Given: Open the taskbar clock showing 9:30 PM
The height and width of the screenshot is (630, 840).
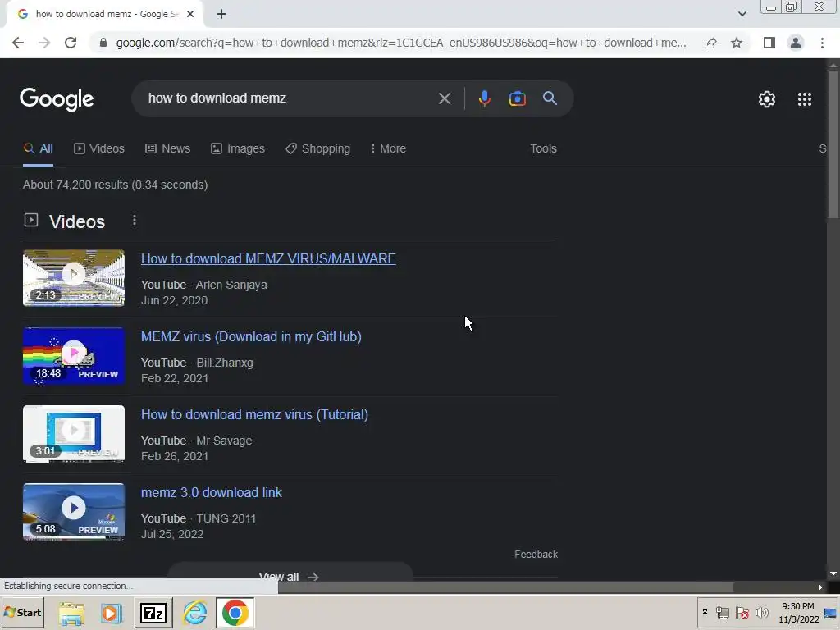Looking at the screenshot, I should pos(798,612).
